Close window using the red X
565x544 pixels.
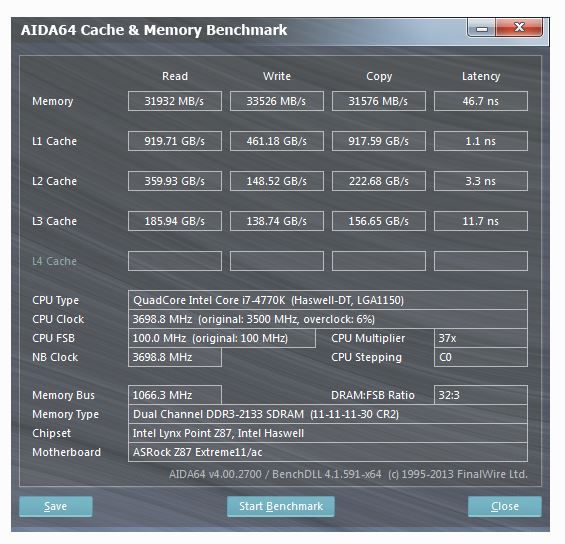click(x=519, y=27)
